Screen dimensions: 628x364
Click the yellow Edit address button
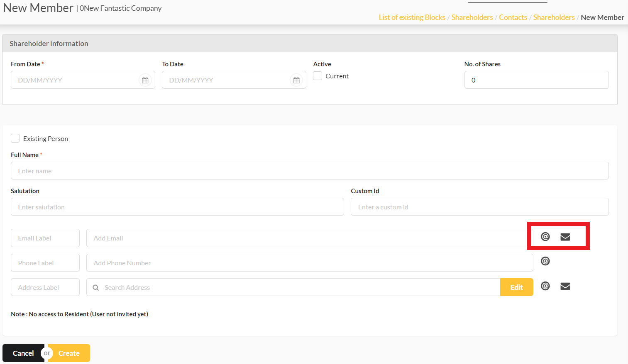[516, 287]
